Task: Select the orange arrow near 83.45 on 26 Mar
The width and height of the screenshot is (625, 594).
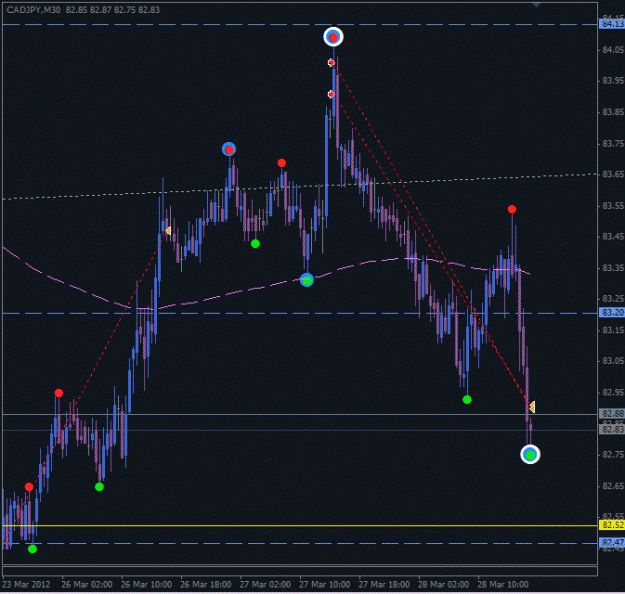Action: pyautogui.click(x=168, y=231)
